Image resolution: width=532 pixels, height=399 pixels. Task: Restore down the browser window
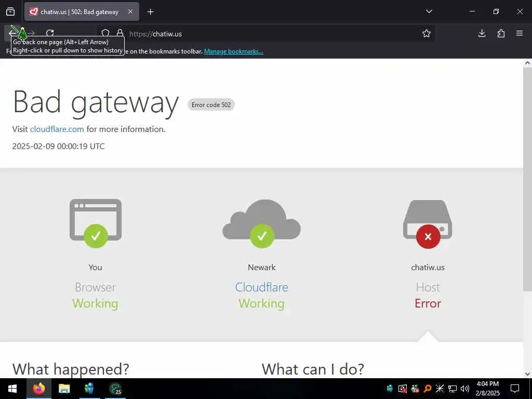tap(496, 11)
